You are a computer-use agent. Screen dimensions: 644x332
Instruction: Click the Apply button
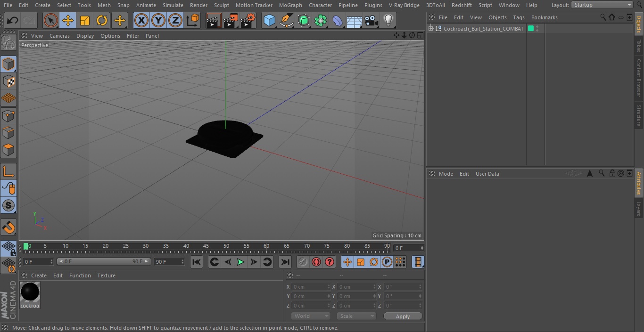pos(403,316)
